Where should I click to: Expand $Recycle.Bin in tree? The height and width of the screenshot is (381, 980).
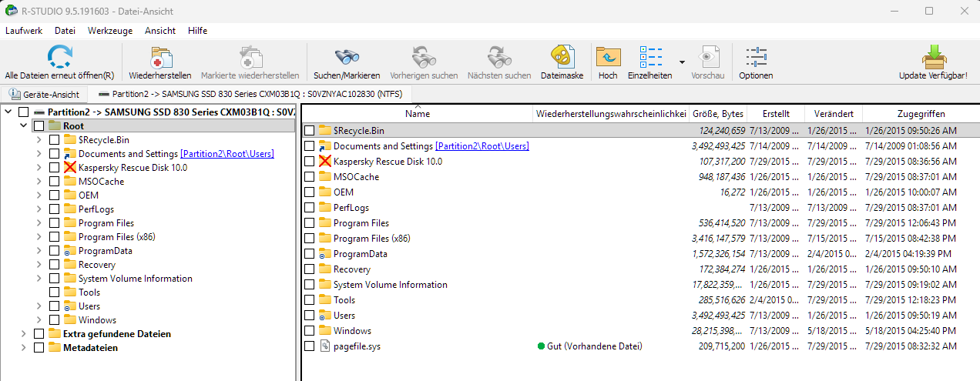tap(39, 140)
